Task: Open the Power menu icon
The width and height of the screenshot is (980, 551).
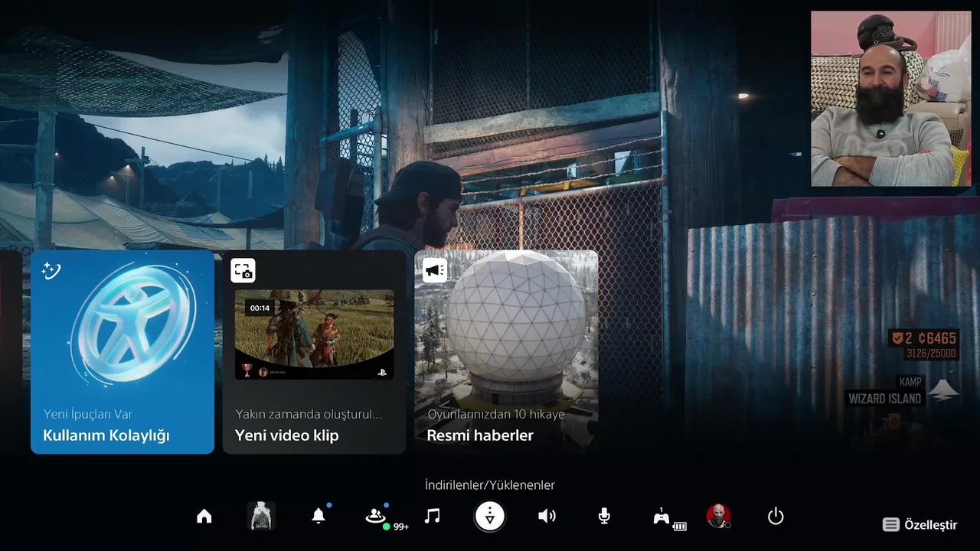Action: tap(776, 517)
